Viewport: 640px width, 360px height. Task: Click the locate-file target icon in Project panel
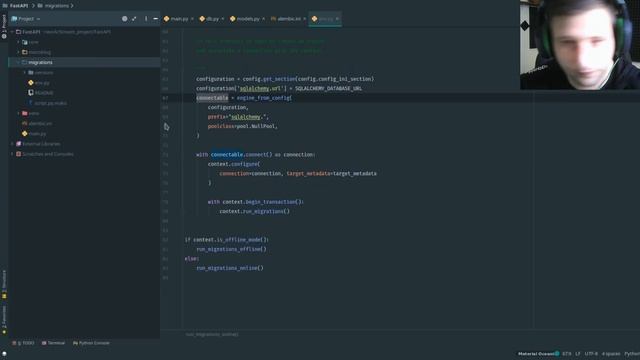pyautogui.click(x=124, y=19)
